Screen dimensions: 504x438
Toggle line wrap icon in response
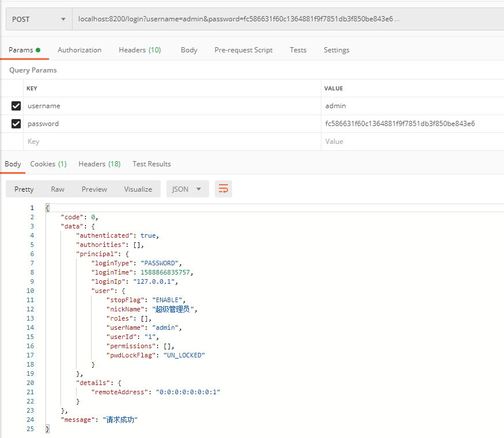pos(223,189)
